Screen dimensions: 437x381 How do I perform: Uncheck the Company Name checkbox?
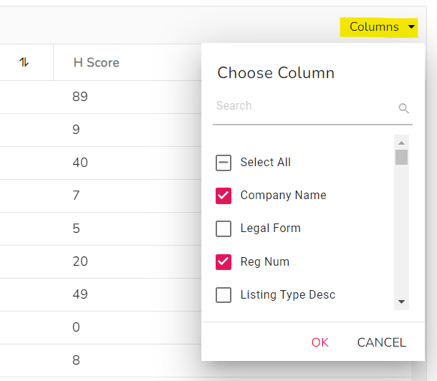pyautogui.click(x=223, y=196)
